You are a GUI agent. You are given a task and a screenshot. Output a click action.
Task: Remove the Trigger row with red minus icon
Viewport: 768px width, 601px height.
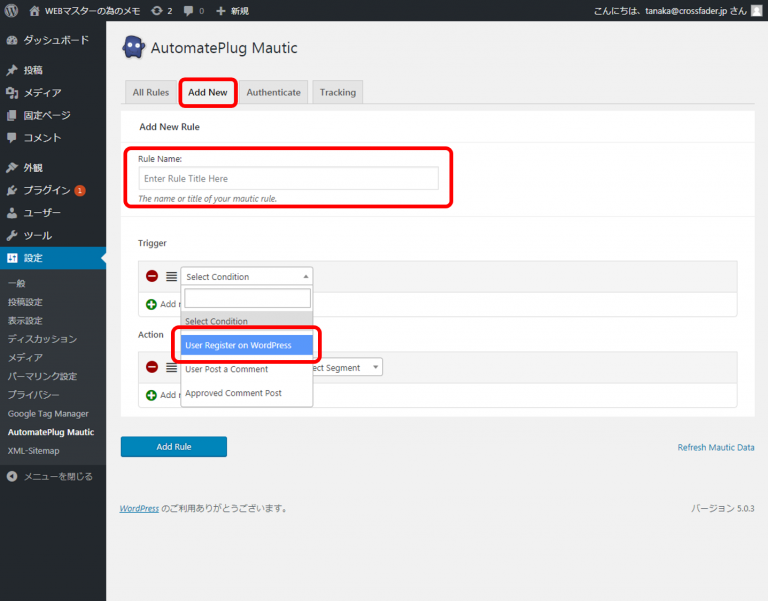pyautogui.click(x=152, y=276)
